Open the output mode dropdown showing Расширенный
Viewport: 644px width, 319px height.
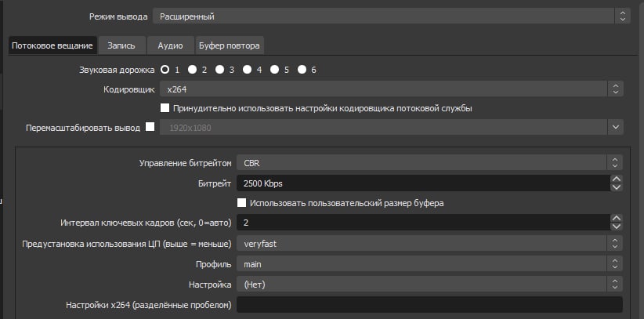(x=392, y=17)
